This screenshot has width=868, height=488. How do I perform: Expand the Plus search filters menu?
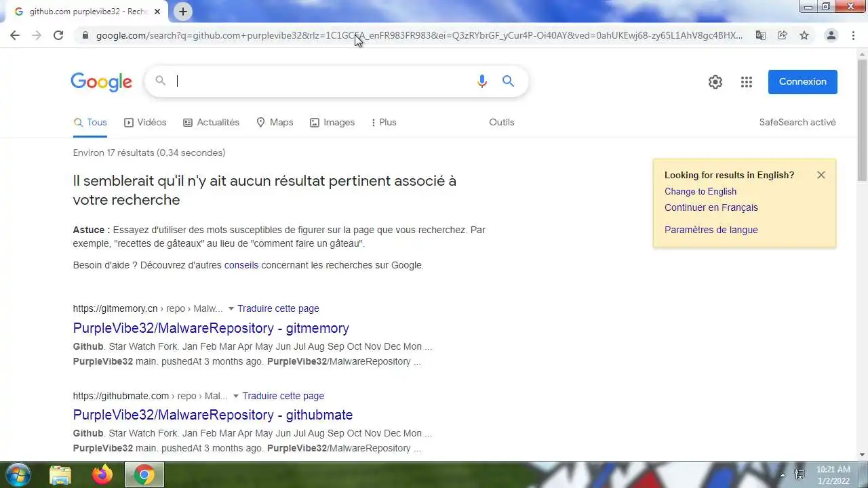tap(384, 122)
